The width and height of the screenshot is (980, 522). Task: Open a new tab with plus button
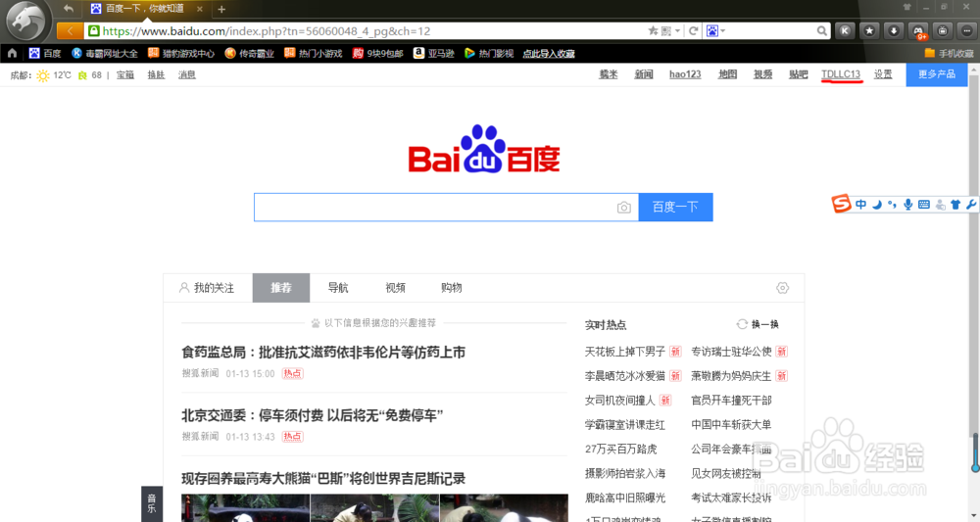click(x=221, y=9)
